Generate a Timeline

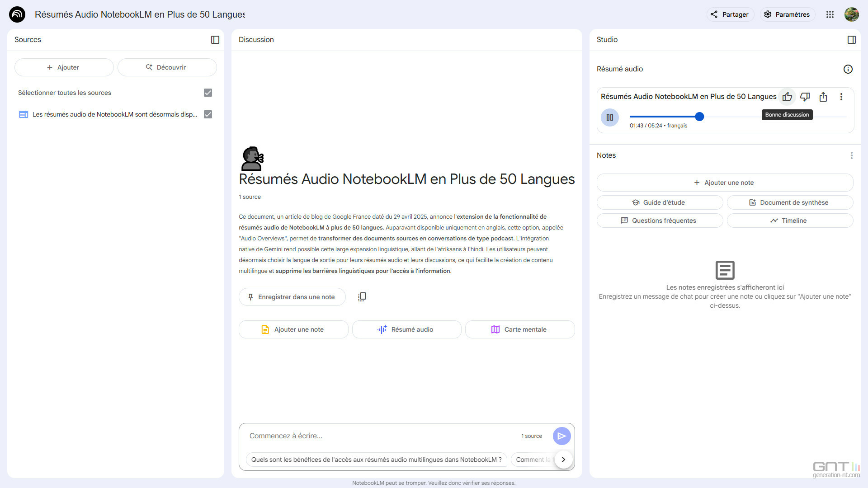pyautogui.click(x=790, y=221)
